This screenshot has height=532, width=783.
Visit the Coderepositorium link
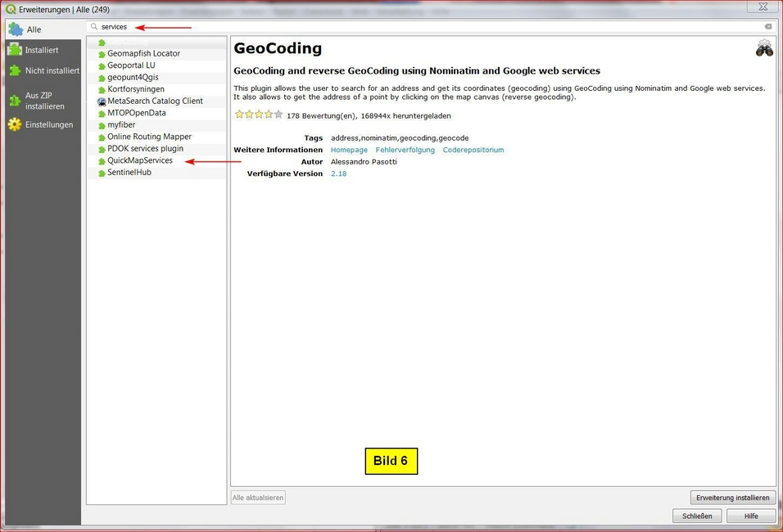[473, 151]
